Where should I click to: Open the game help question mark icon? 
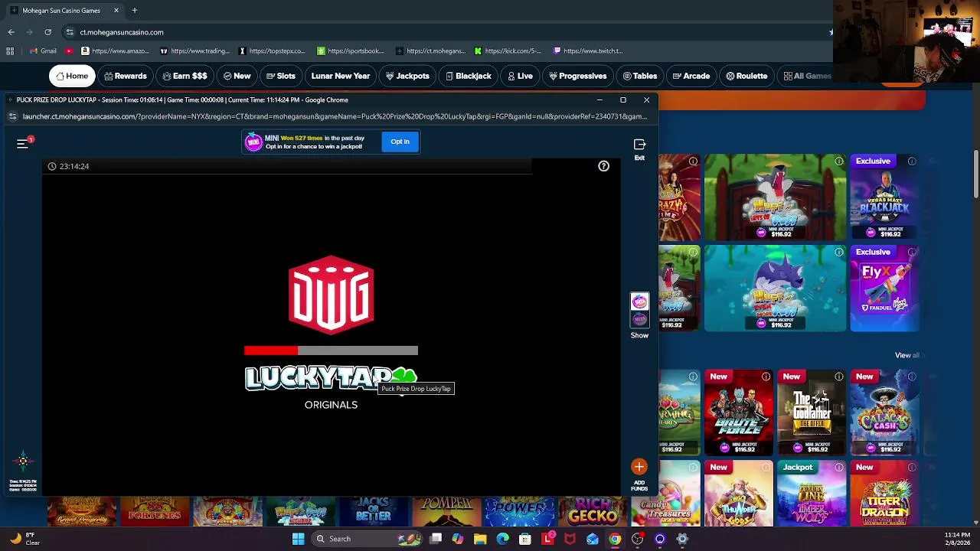coord(603,166)
